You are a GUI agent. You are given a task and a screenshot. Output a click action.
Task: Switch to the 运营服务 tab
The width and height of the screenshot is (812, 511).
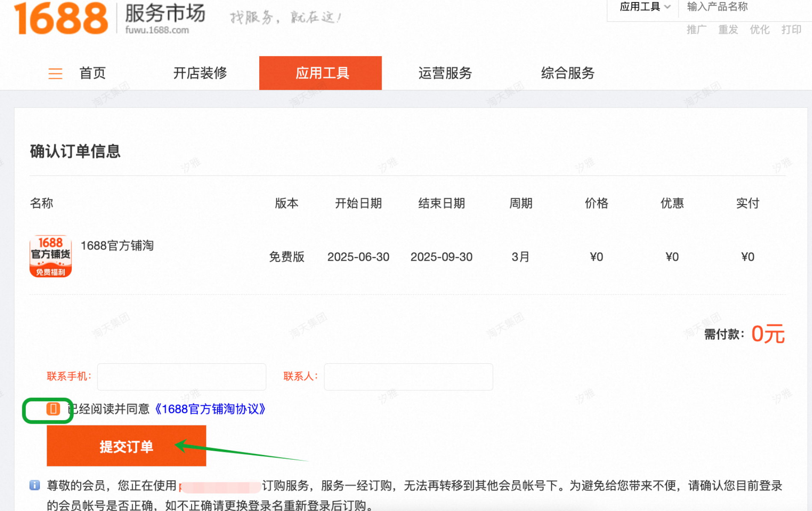pyautogui.click(x=445, y=73)
